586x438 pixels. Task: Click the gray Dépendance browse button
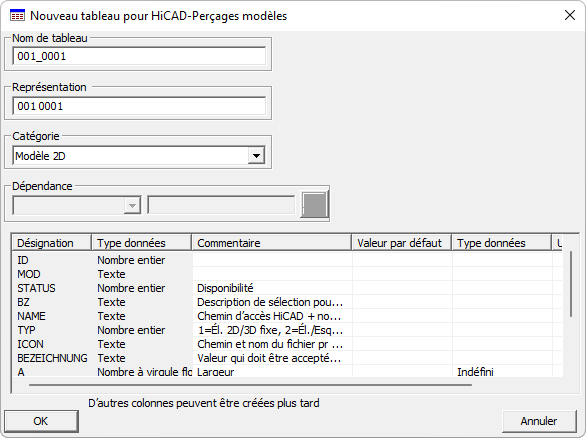point(314,204)
